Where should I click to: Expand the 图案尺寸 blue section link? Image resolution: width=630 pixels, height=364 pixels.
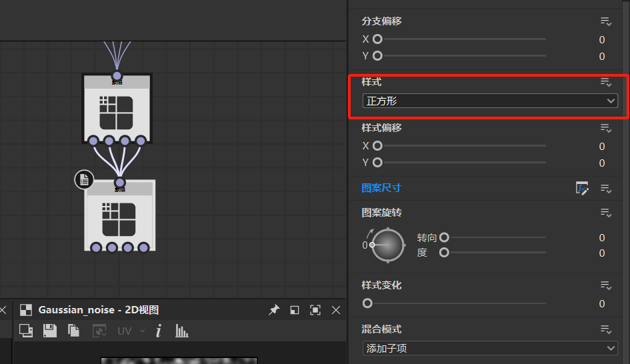pyautogui.click(x=381, y=188)
